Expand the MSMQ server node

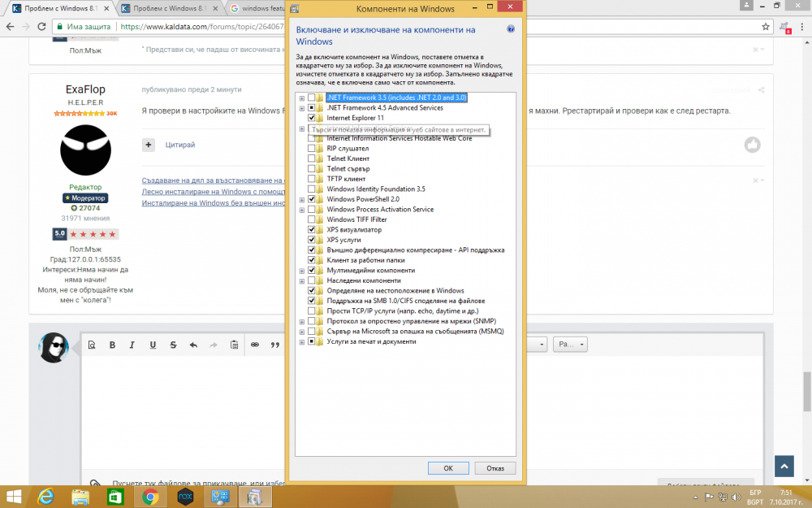pos(302,332)
